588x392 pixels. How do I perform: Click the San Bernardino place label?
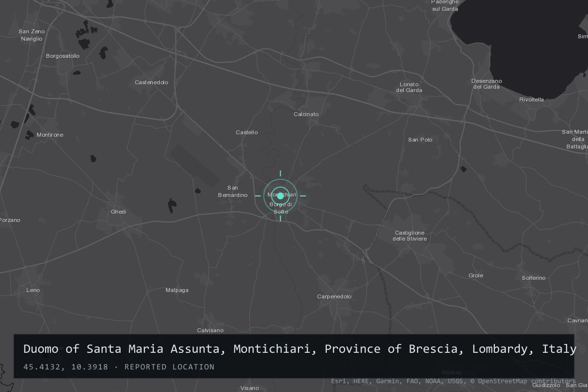click(x=233, y=191)
